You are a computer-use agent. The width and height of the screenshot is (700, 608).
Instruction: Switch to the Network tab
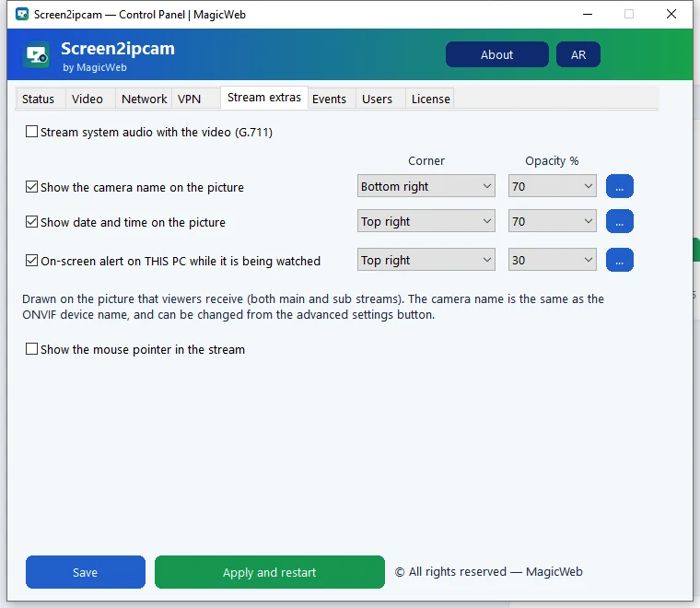144,99
